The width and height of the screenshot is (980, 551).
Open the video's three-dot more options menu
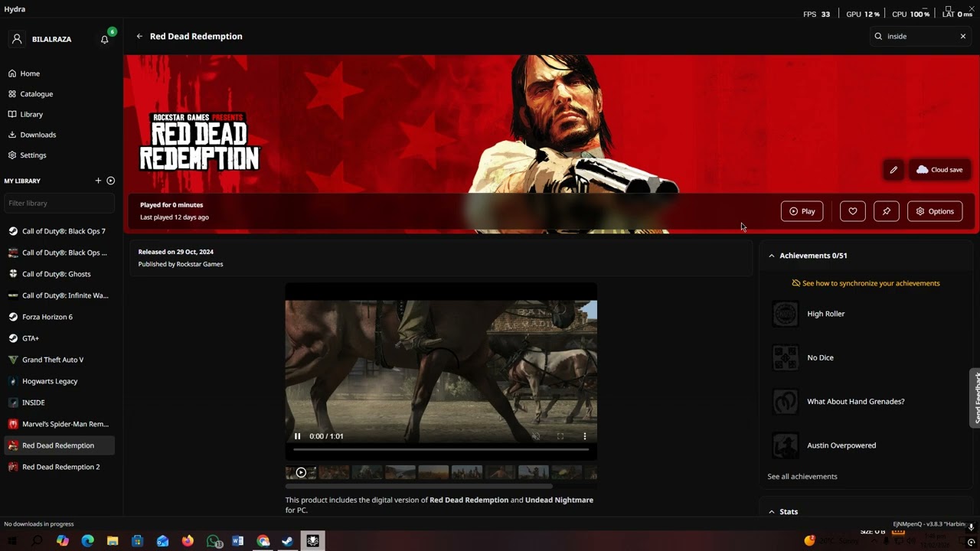pyautogui.click(x=585, y=436)
